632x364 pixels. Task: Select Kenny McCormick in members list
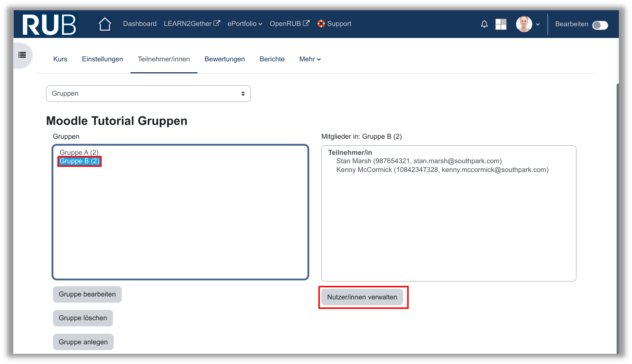[x=442, y=170]
